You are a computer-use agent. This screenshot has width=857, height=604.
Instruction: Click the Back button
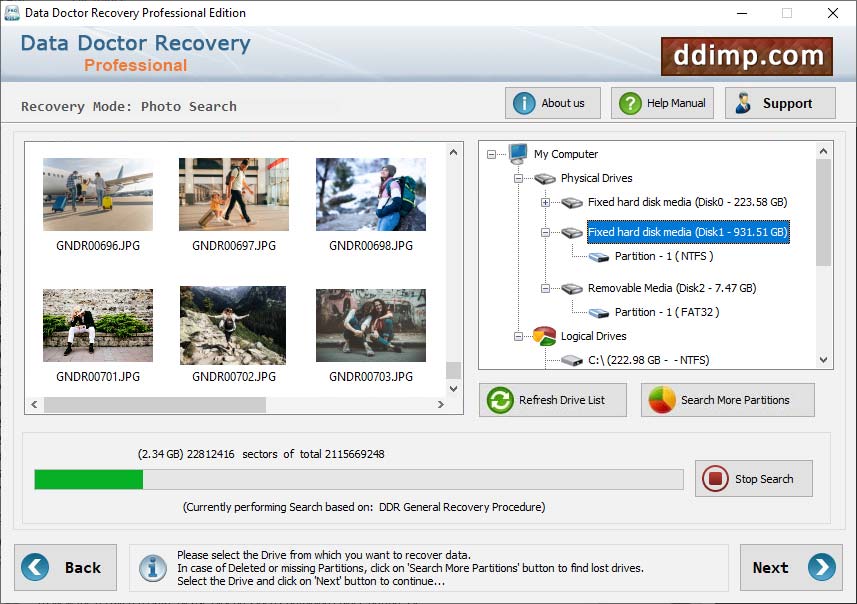[66, 567]
